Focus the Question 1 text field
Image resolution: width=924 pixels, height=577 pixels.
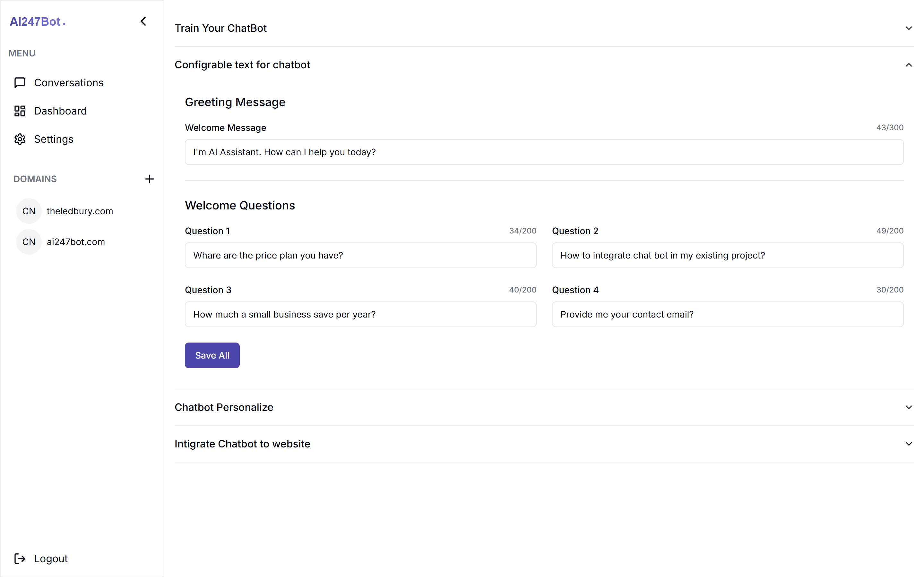pyautogui.click(x=360, y=255)
